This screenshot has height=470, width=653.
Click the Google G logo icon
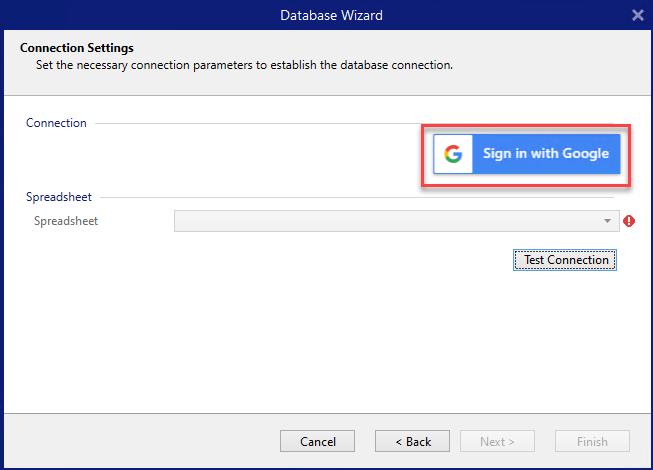click(x=454, y=154)
